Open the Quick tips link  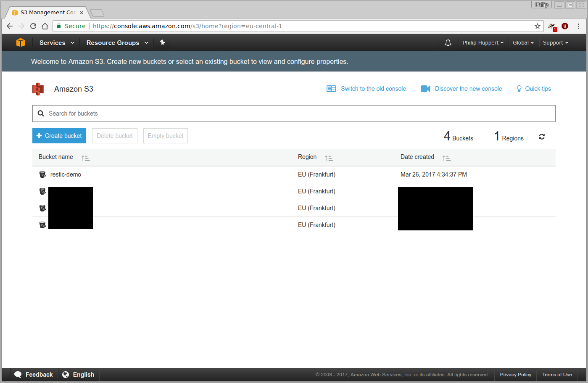[x=538, y=89]
